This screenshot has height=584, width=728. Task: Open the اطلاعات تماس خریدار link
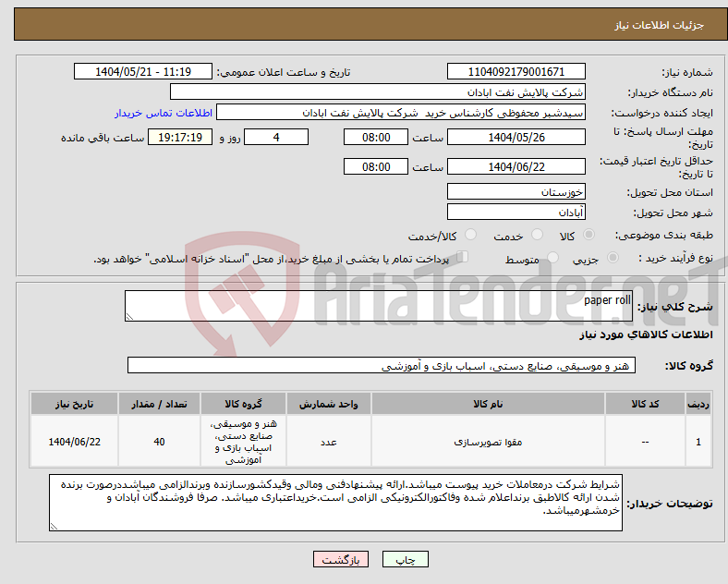164,113
